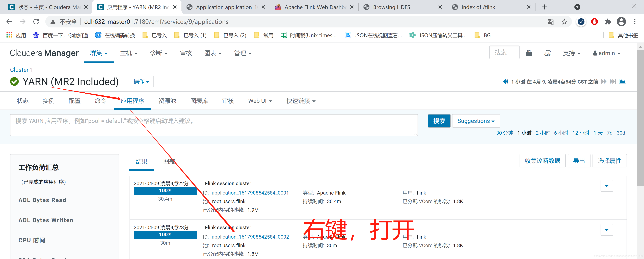Switch to the 配置 configuration tab
Image resolution: width=644 pixels, height=259 pixels.
pos(74,101)
